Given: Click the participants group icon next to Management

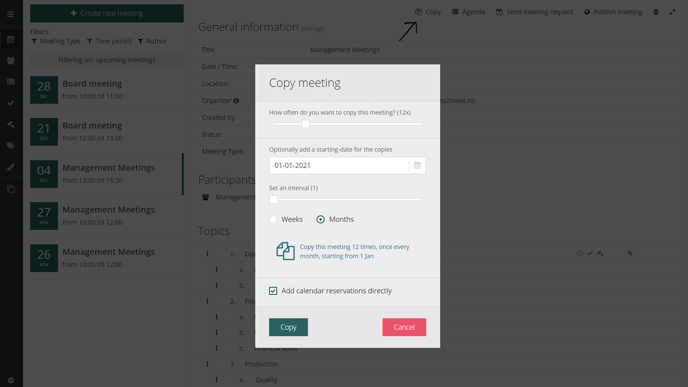Looking at the screenshot, I should (205, 197).
